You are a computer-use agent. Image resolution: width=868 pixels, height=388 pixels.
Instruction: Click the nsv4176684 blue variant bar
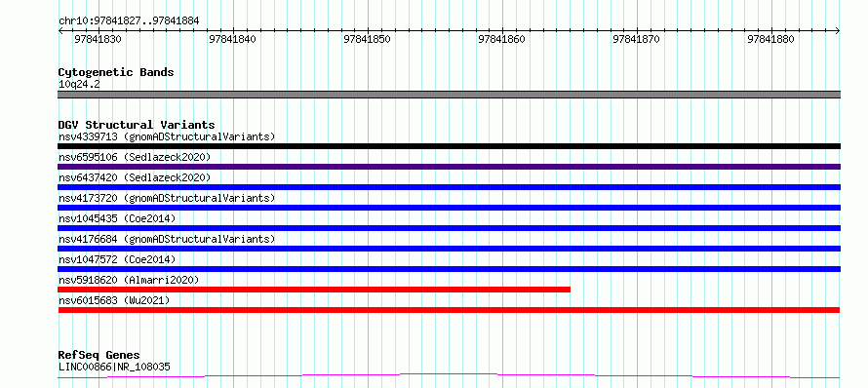449,249
